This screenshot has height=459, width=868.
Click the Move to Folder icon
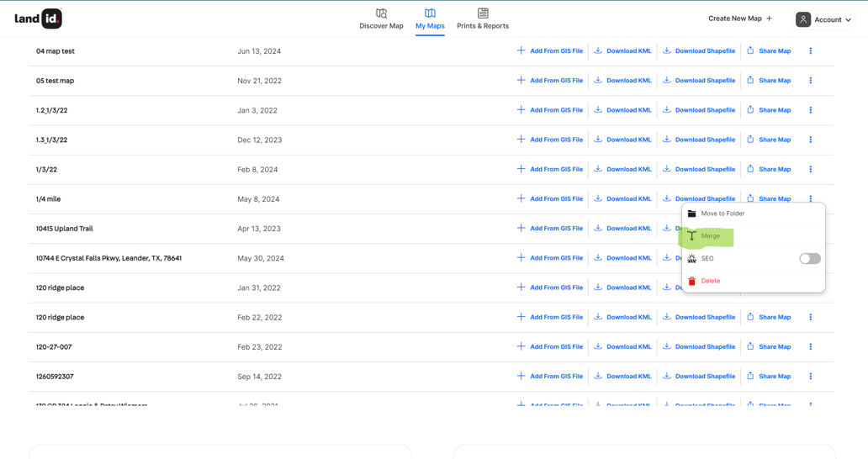692,214
